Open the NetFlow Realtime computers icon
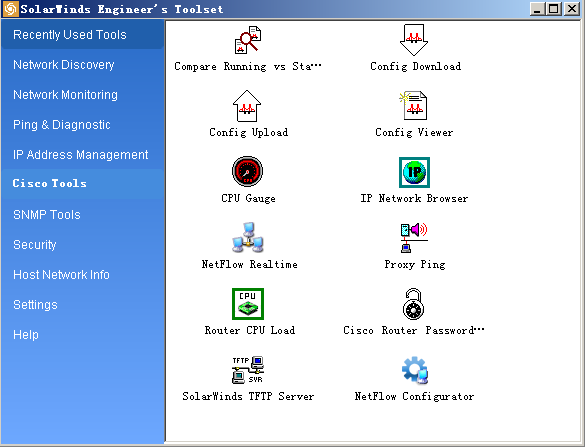The height and width of the screenshot is (447, 585). point(248,238)
